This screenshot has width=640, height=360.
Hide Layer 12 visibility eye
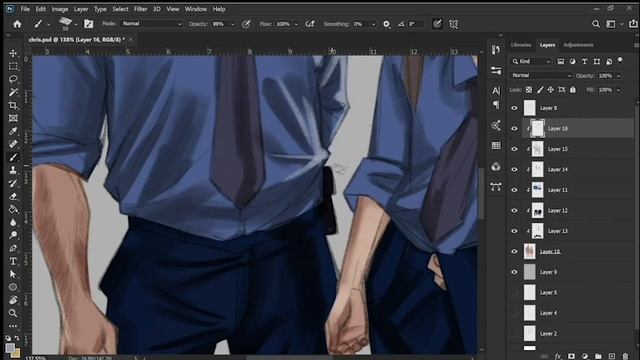(x=514, y=211)
